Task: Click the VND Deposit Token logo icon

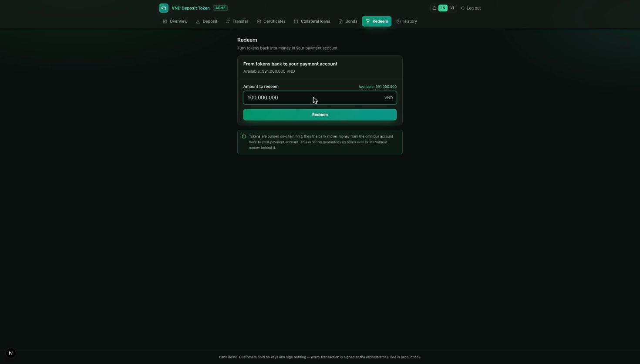Action: point(164,8)
